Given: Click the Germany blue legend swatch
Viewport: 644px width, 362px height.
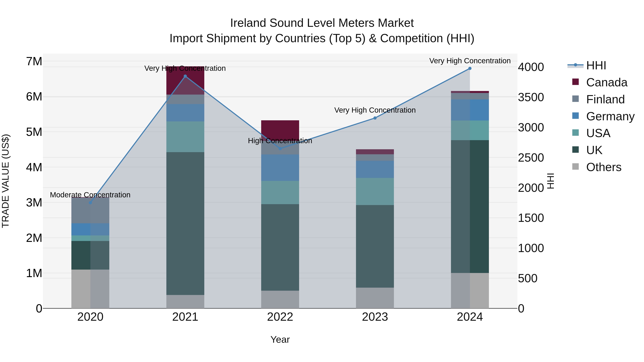Looking at the screenshot, I should click(575, 116).
